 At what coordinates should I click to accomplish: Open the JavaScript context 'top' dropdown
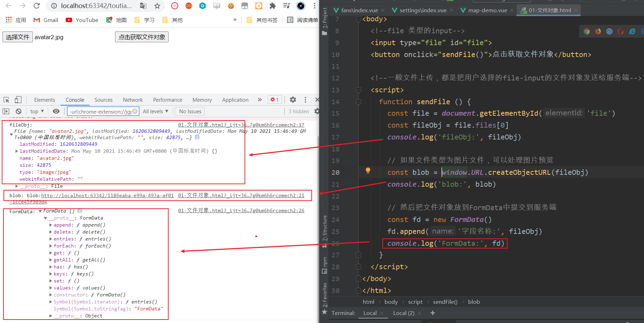point(37,111)
